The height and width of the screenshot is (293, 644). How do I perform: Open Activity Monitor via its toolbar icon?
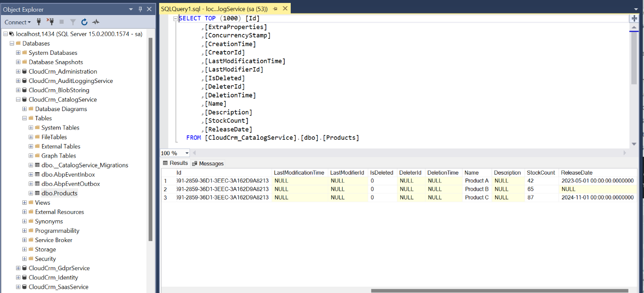(95, 22)
